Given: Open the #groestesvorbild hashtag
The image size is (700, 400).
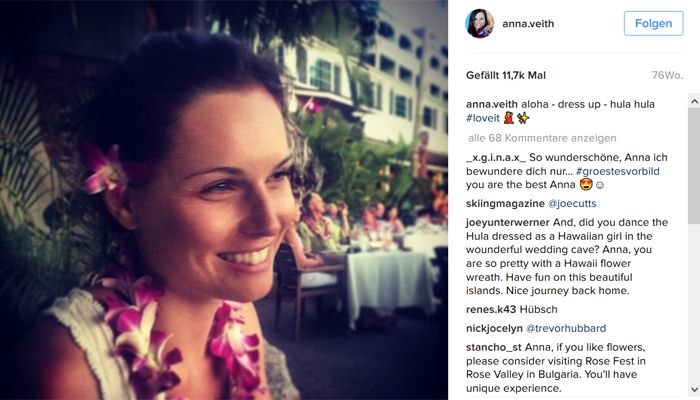Looking at the screenshot, I should (617, 171).
